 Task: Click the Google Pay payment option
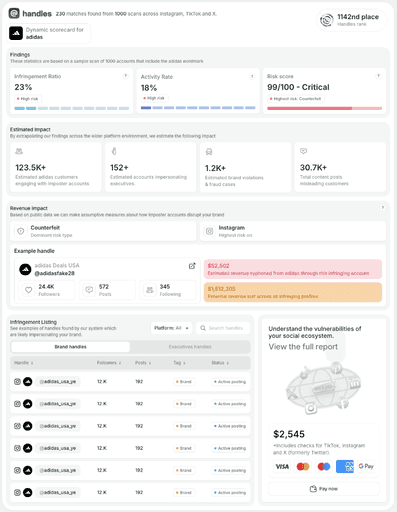click(x=366, y=466)
